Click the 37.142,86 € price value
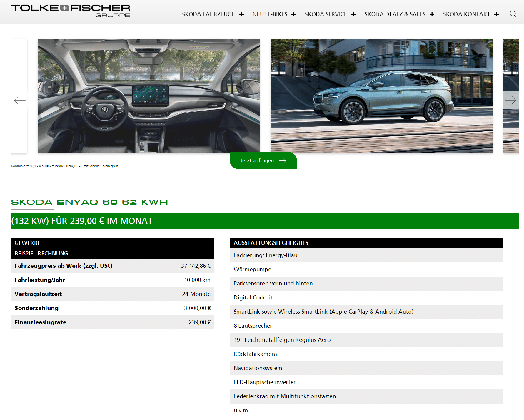Image resolution: width=524 pixels, height=420 pixels. pyautogui.click(x=196, y=266)
